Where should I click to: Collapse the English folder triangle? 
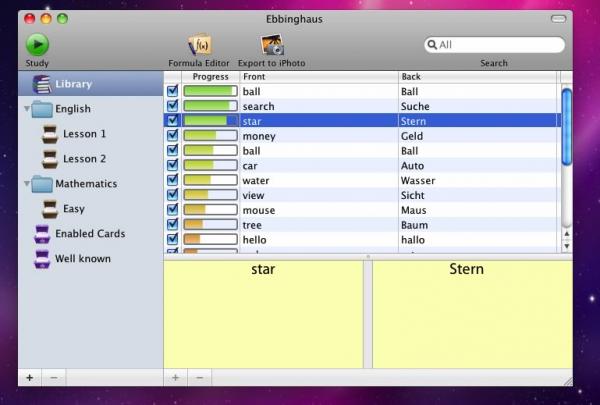[27, 109]
